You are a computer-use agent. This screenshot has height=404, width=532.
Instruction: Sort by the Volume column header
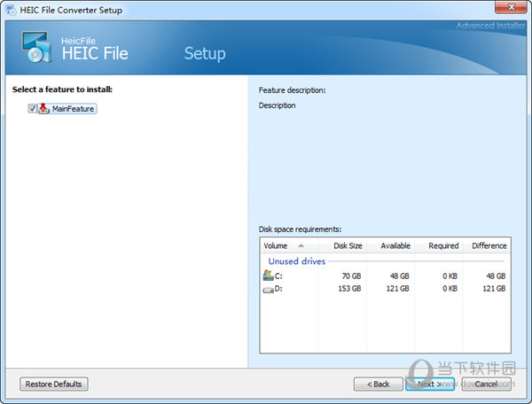(x=289, y=245)
